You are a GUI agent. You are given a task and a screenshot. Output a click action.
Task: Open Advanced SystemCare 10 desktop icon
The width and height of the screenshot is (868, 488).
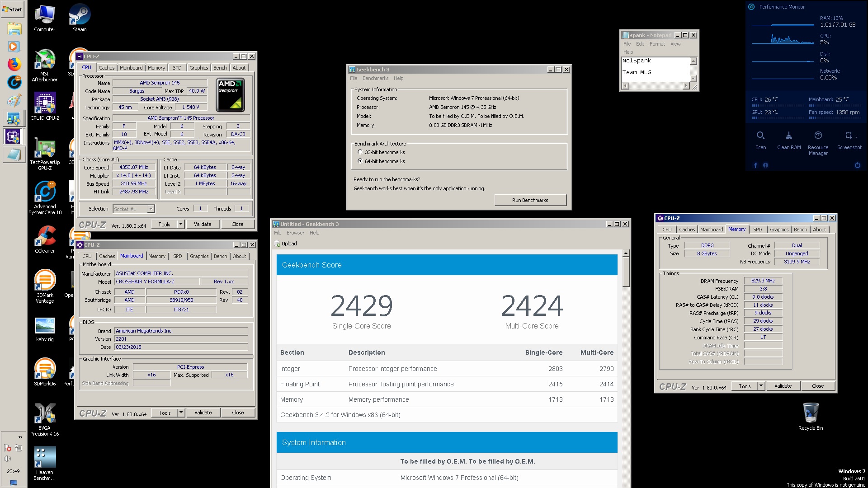45,198
